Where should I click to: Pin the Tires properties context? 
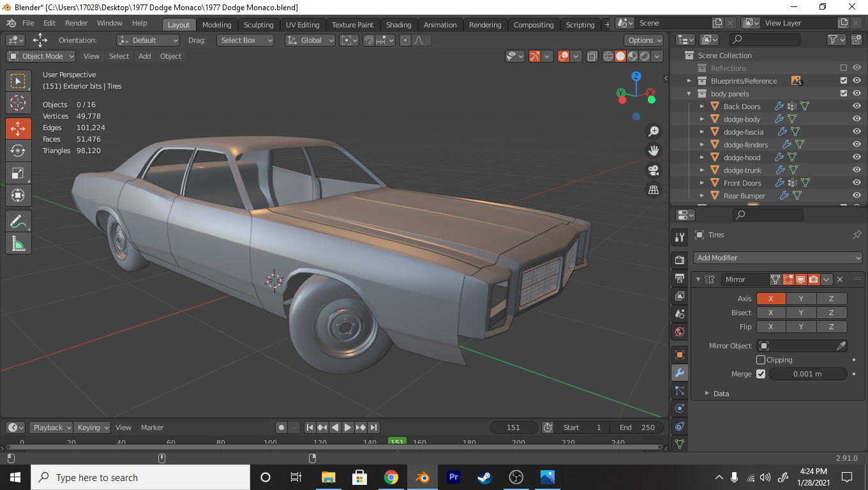857,235
